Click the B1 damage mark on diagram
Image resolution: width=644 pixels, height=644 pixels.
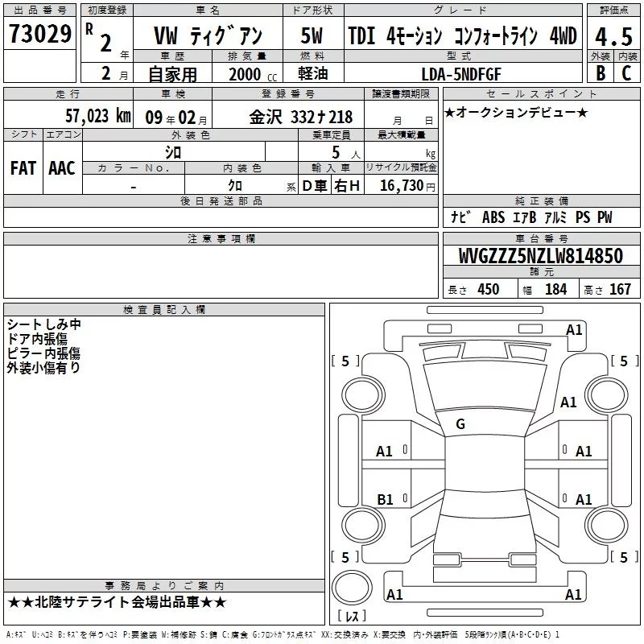pyautogui.click(x=385, y=499)
